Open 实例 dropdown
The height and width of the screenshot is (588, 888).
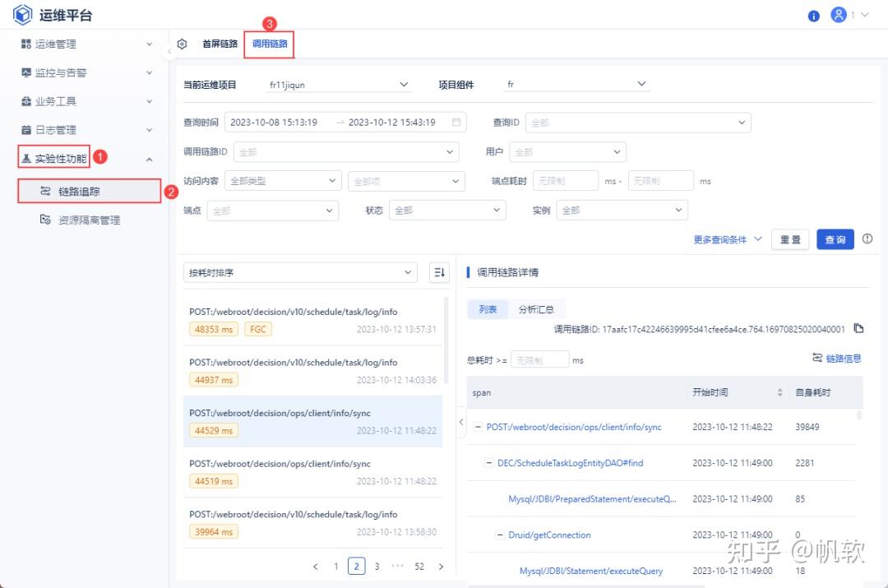(622, 211)
